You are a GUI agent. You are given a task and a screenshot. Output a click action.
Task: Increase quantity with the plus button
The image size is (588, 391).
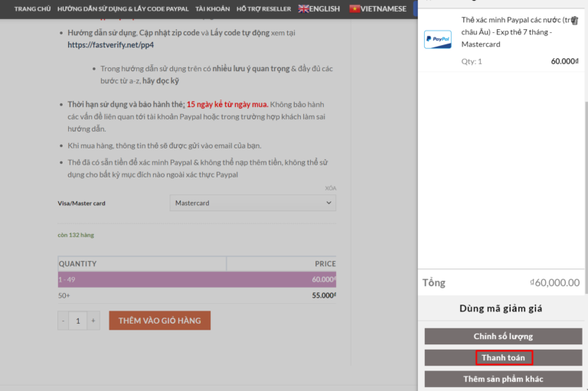(93, 321)
